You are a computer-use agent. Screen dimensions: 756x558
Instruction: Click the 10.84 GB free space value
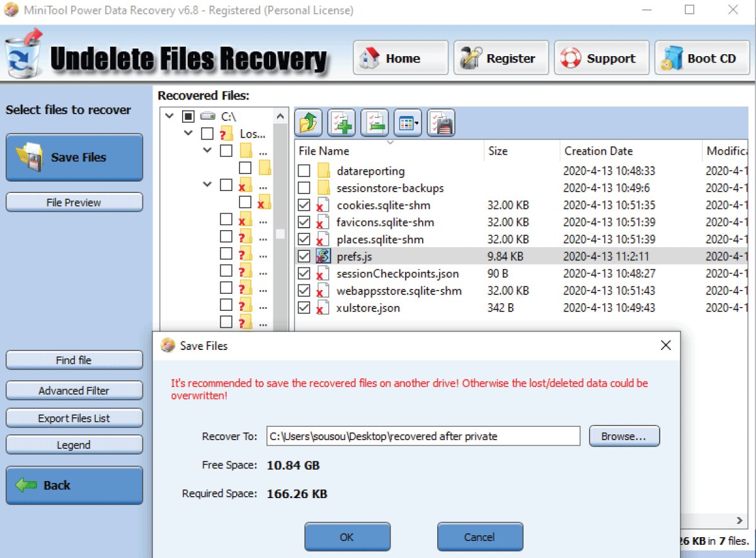point(293,465)
